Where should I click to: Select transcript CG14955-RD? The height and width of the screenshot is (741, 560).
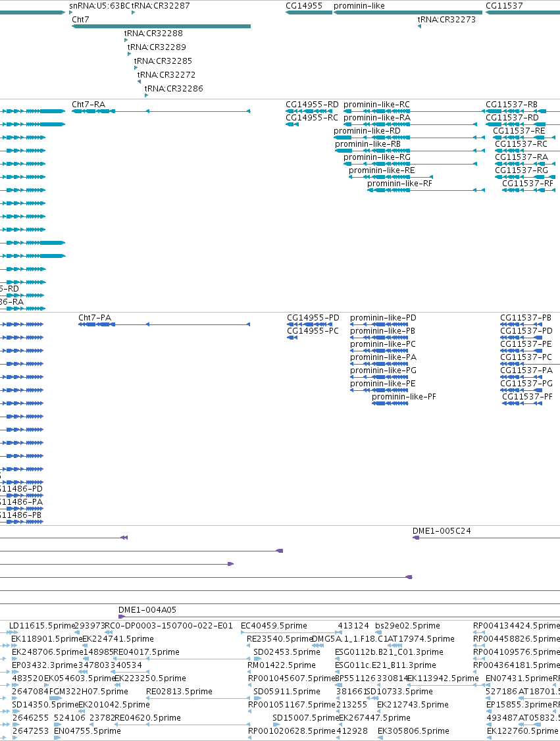point(312,105)
